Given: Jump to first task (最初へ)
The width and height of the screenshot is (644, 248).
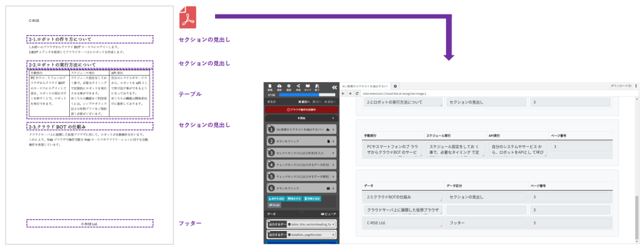Looking at the screenshot, I should coord(305,101).
